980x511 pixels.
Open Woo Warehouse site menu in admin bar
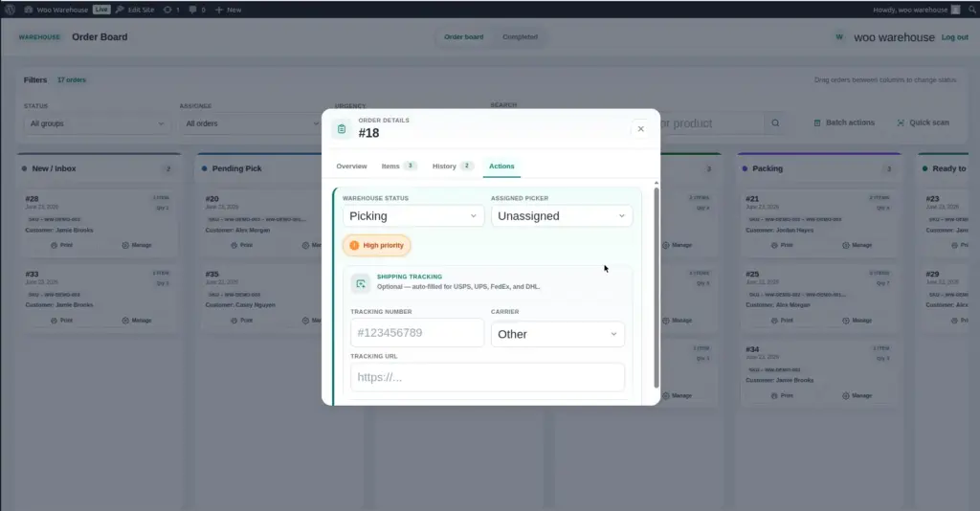[56, 10]
